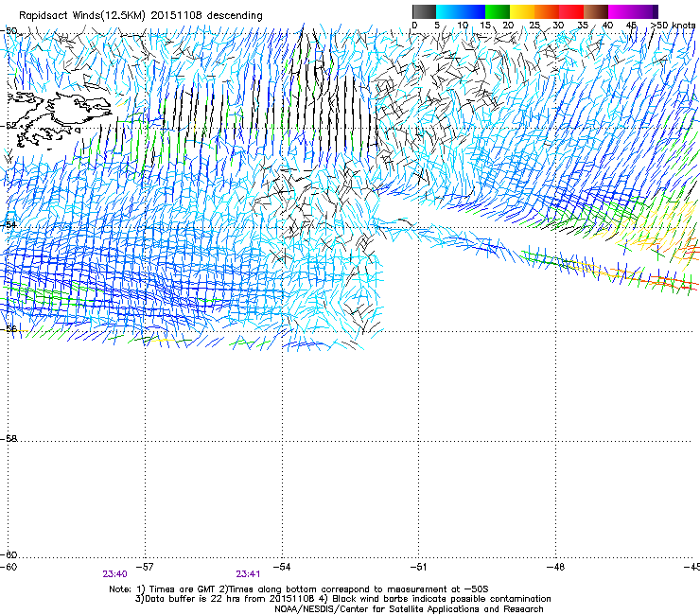The height and width of the screenshot is (615, 700).
Task: Click the title 'Rapidsact Winds(12.5KM) 20151108 descending'
Action: pyautogui.click(x=141, y=16)
